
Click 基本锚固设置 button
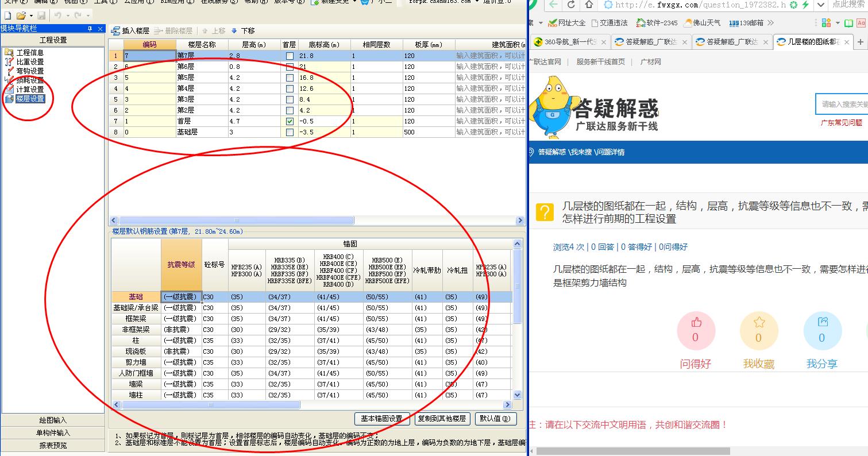click(382, 419)
